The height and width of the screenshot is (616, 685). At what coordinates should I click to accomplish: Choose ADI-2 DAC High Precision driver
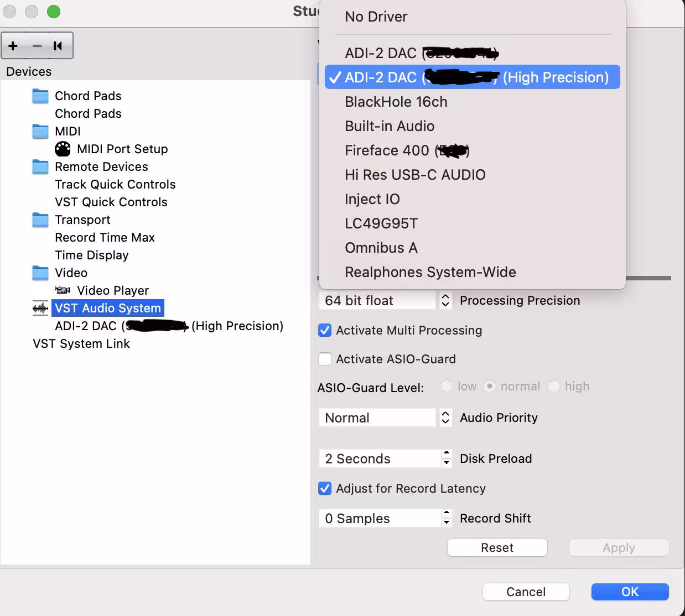click(473, 77)
